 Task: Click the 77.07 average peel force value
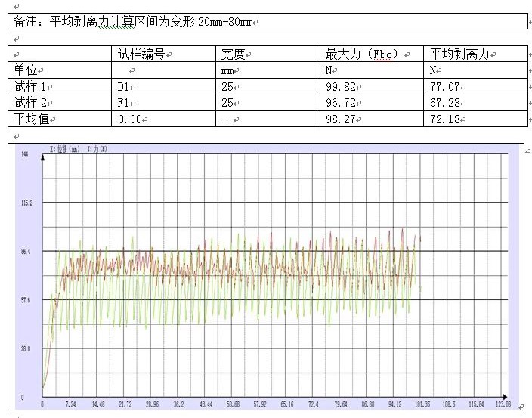pyautogui.click(x=444, y=86)
